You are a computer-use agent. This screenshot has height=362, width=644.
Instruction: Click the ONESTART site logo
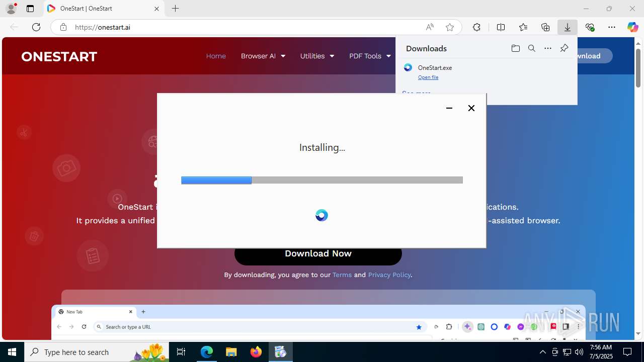coord(59,56)
